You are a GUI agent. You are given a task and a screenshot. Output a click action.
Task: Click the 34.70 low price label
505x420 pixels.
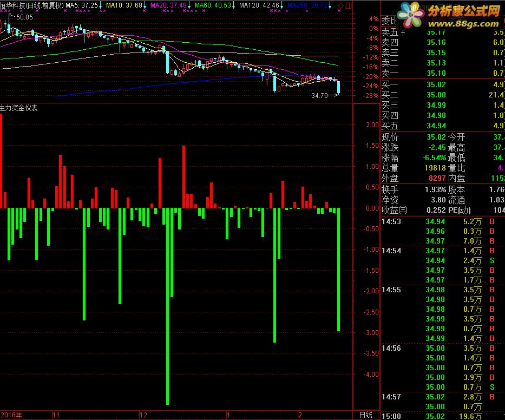(319, 95)
